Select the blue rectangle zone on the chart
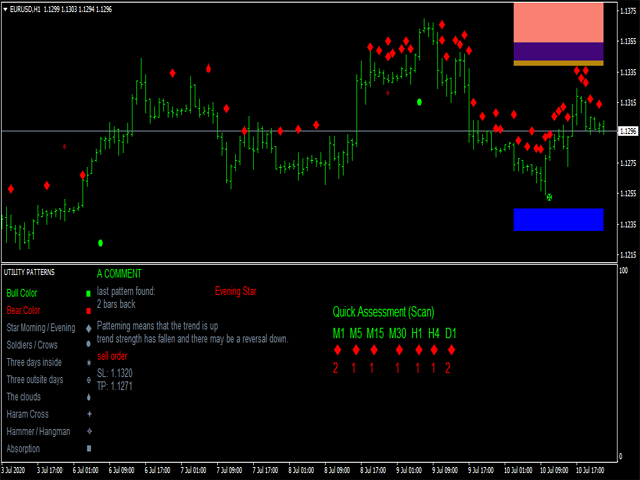 pos(558,220)
